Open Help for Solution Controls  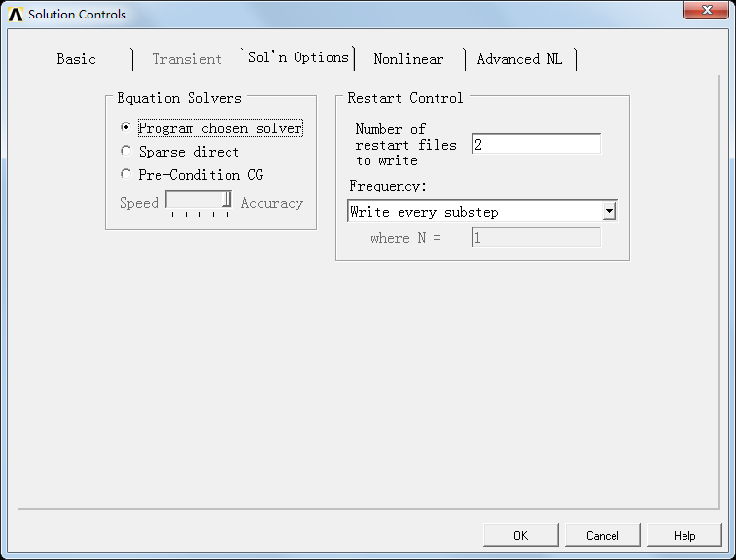coord(684,535)
